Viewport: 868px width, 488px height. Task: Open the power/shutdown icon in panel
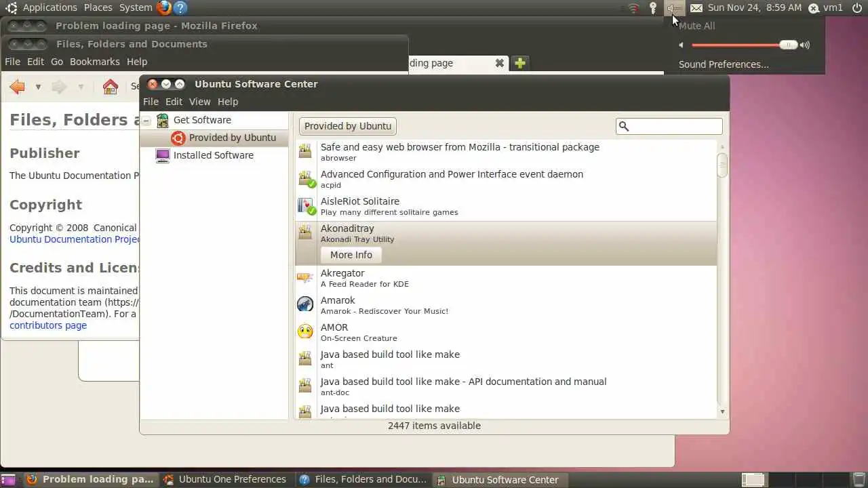coord(857,7)
